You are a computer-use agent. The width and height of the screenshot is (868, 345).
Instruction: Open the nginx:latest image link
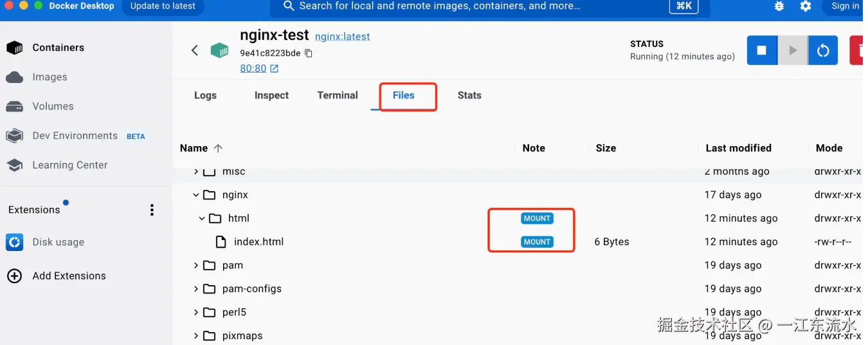click(x=342, y=37)
